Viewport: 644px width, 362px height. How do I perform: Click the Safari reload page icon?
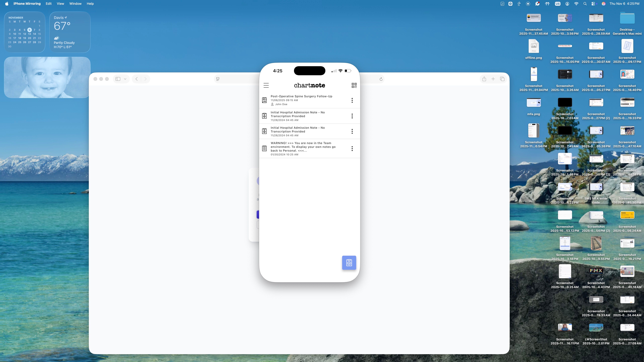coord(381,79)
